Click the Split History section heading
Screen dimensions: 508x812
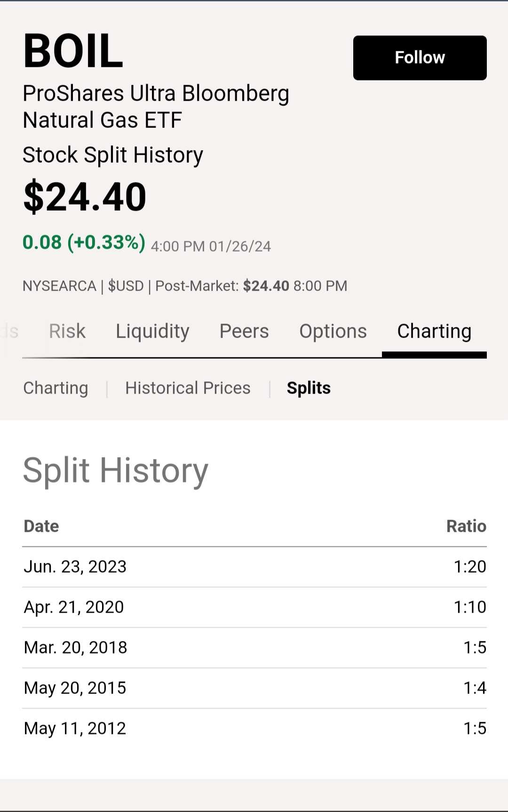116,470
